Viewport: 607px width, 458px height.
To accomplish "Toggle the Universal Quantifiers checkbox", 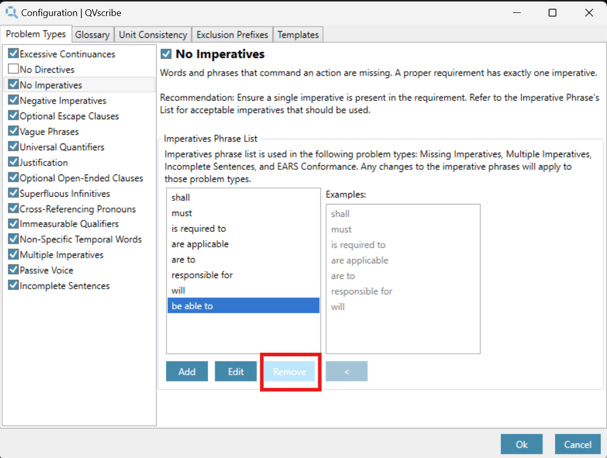I will click(13, 146).
